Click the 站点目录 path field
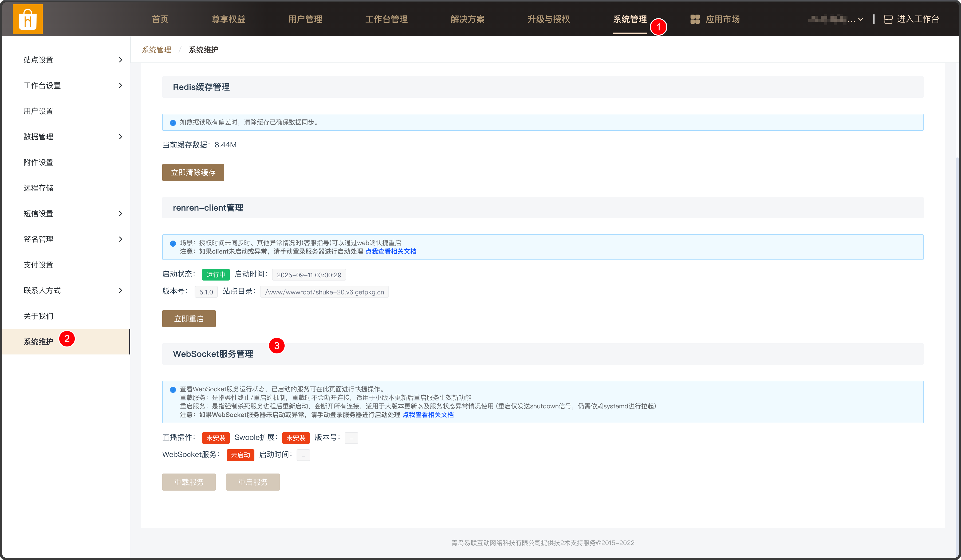The height and width of the screenshot is (560, 961). (325, 292)
